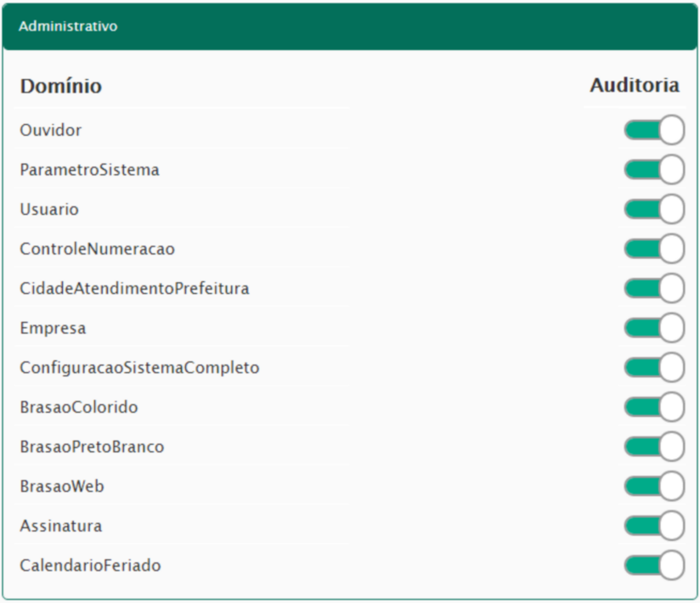Turn off BrasaoColorido audit switch
Image resolution: width=700 pixels, height=603 pixels.
tap(653, 407)
